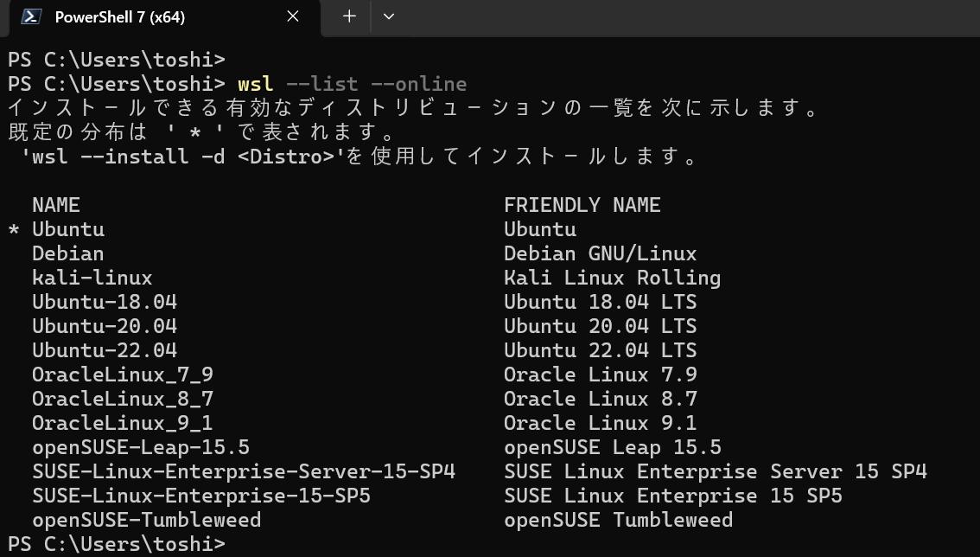Click 'Oracle Linux 8.7' friendly name
Screen dimensions: 980x557
coord(600,399)
